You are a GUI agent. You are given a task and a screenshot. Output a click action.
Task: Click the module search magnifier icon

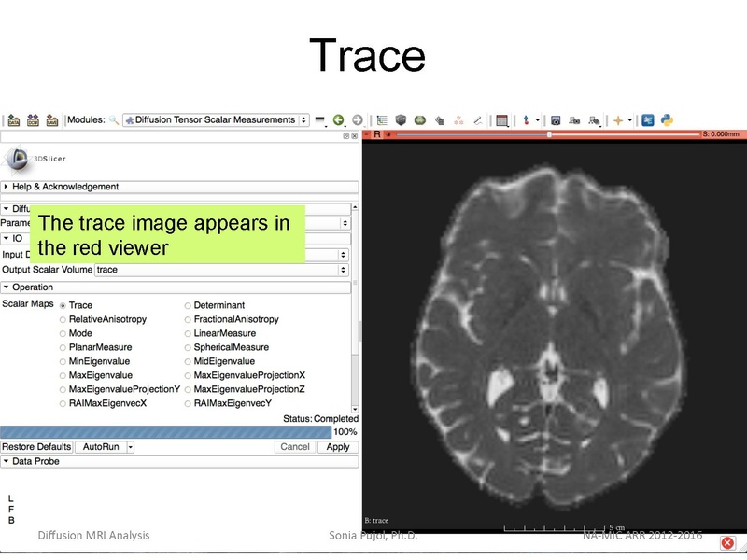click(x=114, y=120)
